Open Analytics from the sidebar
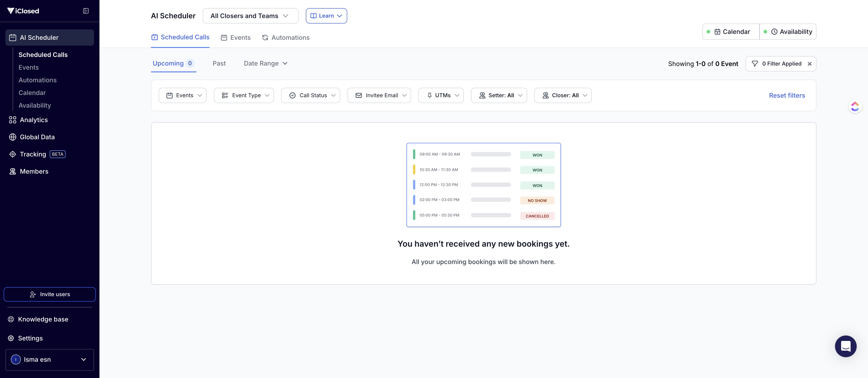This screenshot has height=378, width=868. [x=34, y=120]
